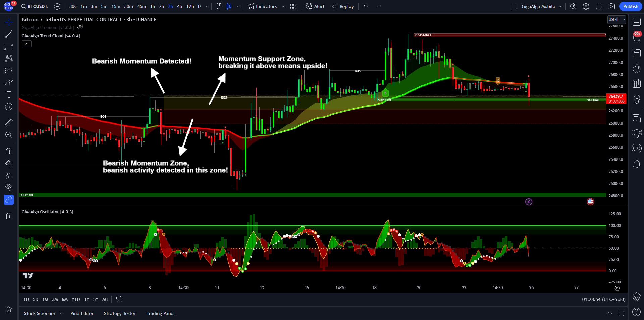Open the Trading Panel tab

(160, 313)
